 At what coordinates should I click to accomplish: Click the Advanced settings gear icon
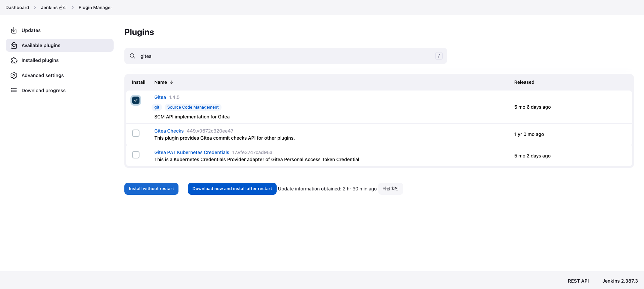[x=14, y=75]
